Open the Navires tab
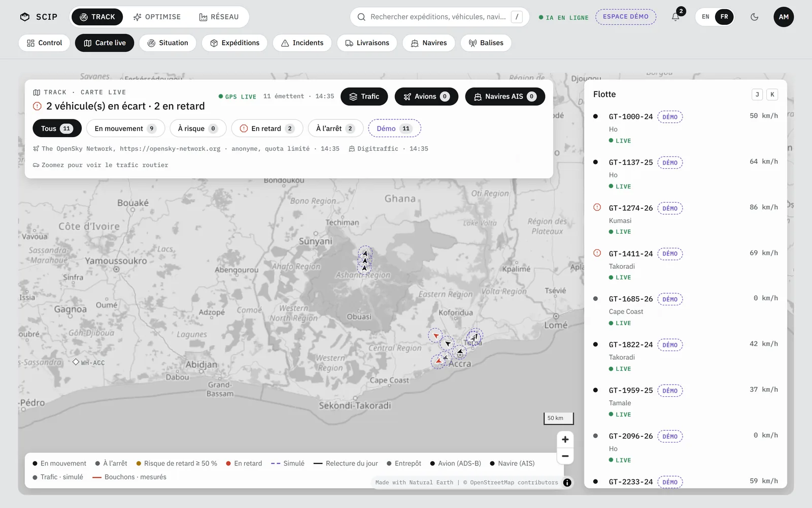The image size is (812, 508). click(x=429, y=43)
